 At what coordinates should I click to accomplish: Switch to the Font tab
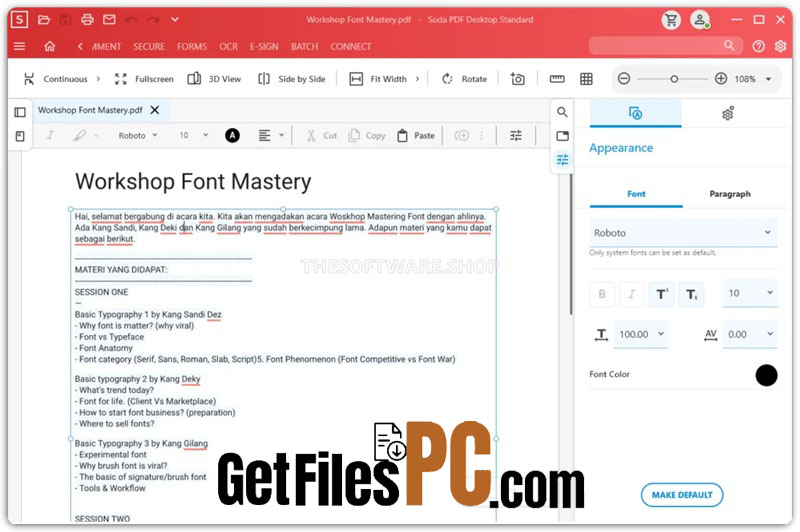[x=636, y=194]
